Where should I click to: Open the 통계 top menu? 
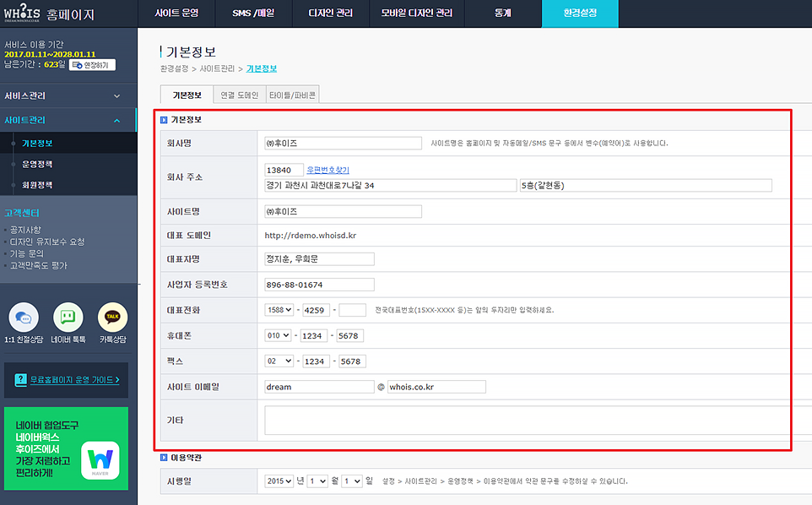[x=503, y=14]
